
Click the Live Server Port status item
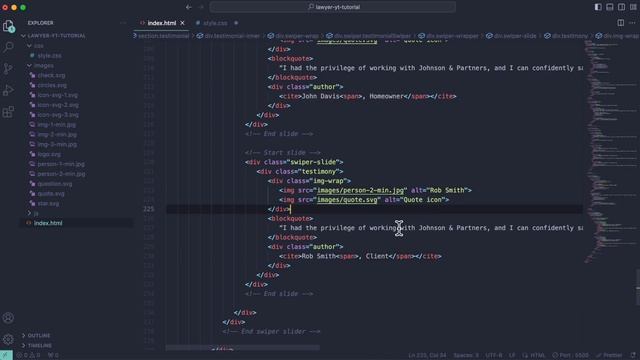(571, 356)
